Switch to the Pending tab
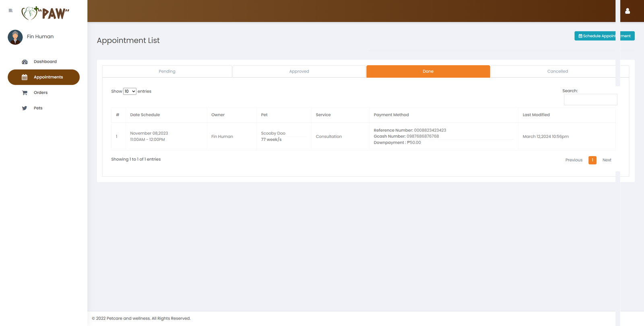The image size is (644, 326). [x=167, y=72]
